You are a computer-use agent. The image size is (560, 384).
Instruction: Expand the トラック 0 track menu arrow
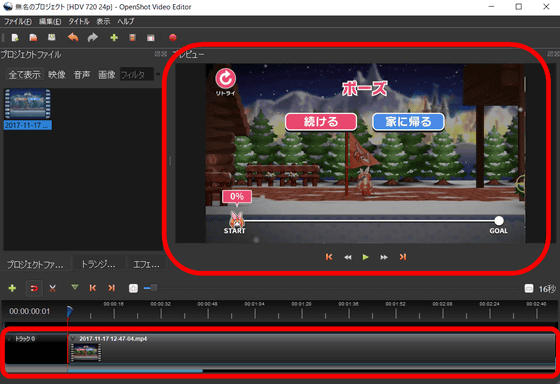click(9, 339)
